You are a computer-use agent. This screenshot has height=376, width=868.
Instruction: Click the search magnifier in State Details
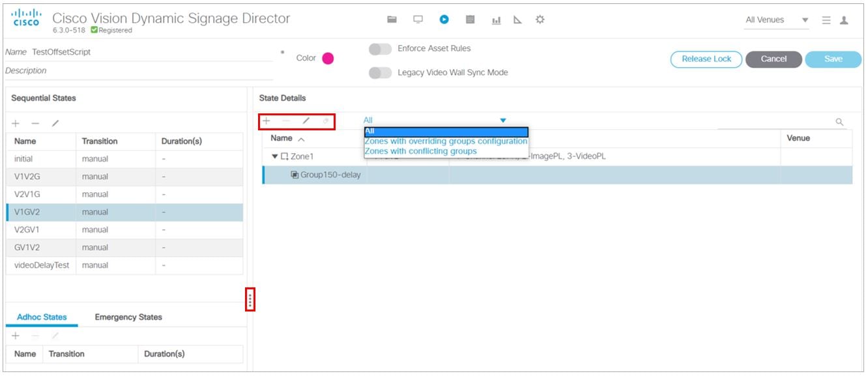pos(839,122)
